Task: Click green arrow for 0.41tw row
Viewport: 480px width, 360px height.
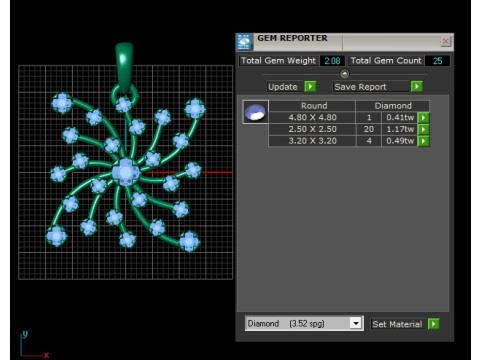Action: point(423,118)
